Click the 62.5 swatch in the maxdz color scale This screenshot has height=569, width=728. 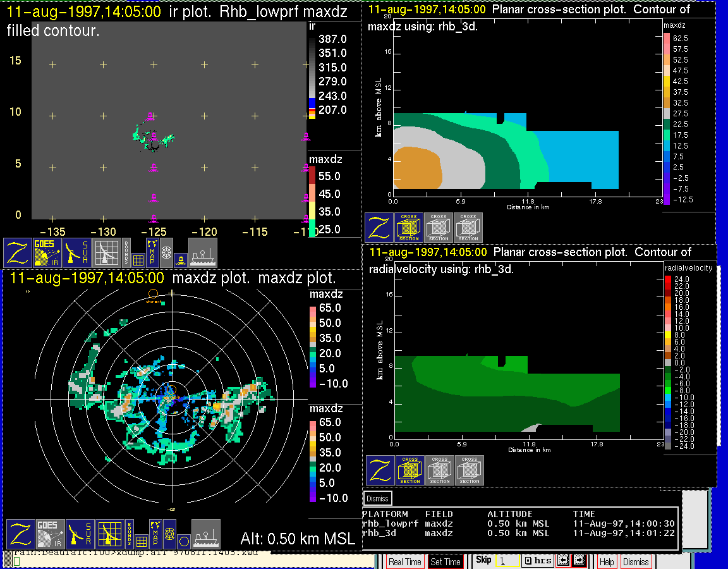click(666, 38)
